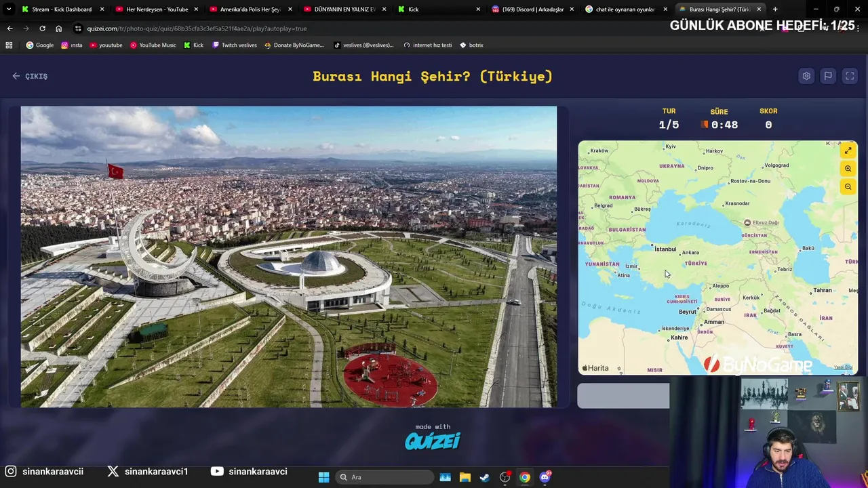868x488 pixels.
Task: Open the Google bookmark
Action: [x=40, y=45]
